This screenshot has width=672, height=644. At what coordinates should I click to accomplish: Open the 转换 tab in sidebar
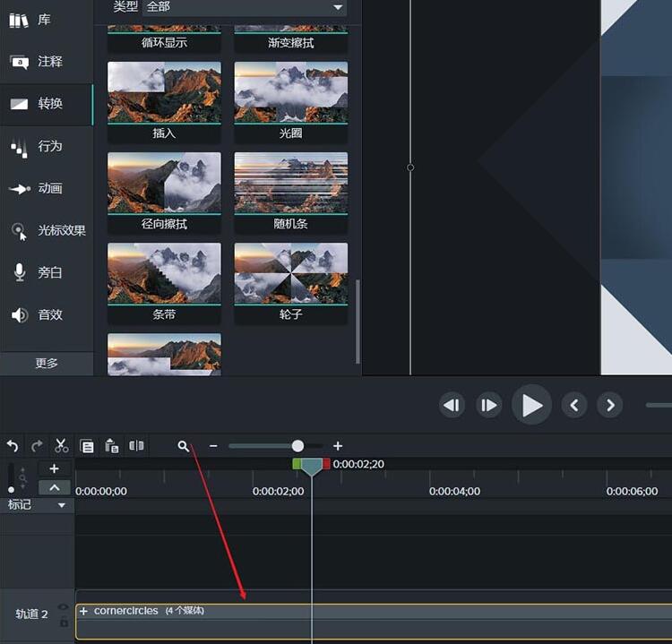47,104
